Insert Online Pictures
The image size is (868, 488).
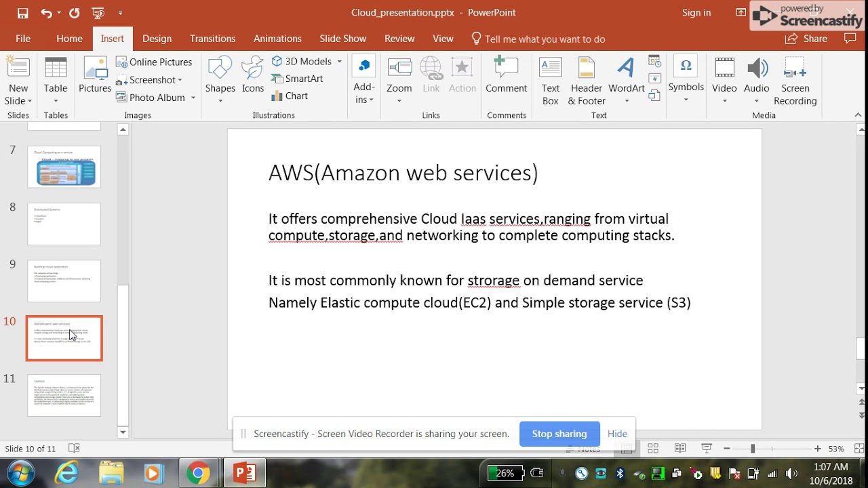pyautogui.click(x=155, y=62)
